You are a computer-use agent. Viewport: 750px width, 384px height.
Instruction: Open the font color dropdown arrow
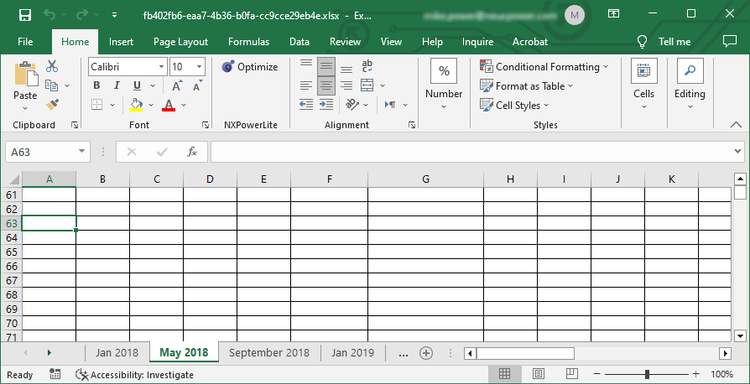point(184,105)
